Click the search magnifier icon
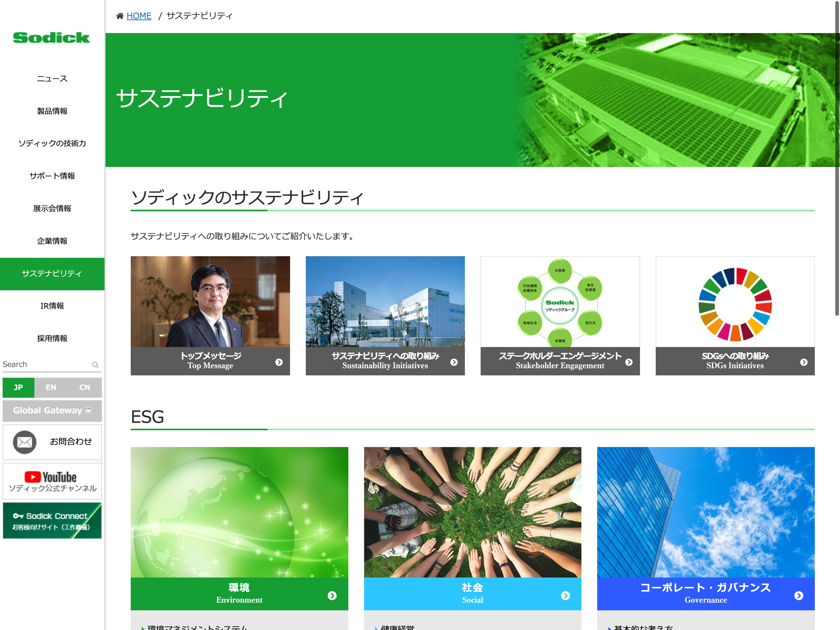Image resolution: width=840 pixels, height=630 pixels. pyautogui.click(x=95, y=365)
